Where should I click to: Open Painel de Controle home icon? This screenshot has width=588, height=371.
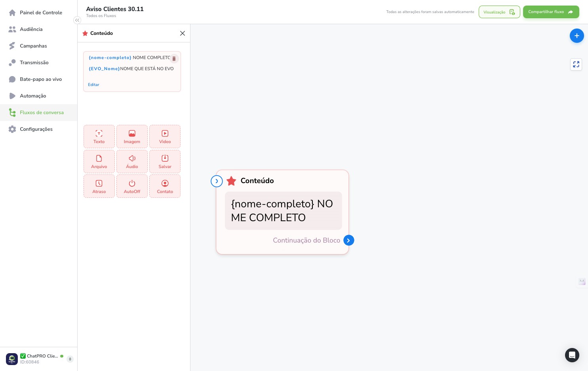pyautogui.click(x=12, y=13)
